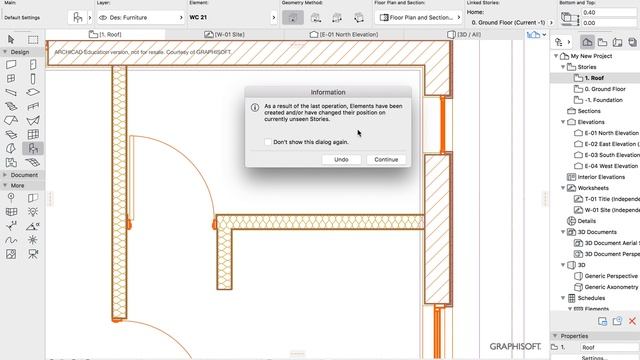Screen dimensions: 640x360
Task: Toggle the Des: Furniture layer eye icon
Action: 103,18
